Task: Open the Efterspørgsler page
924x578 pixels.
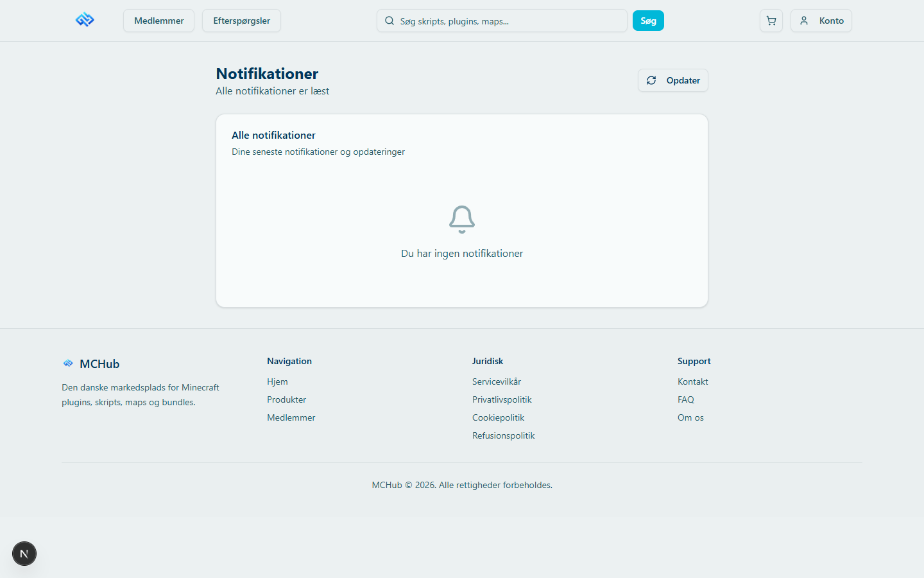Action: 241,21
